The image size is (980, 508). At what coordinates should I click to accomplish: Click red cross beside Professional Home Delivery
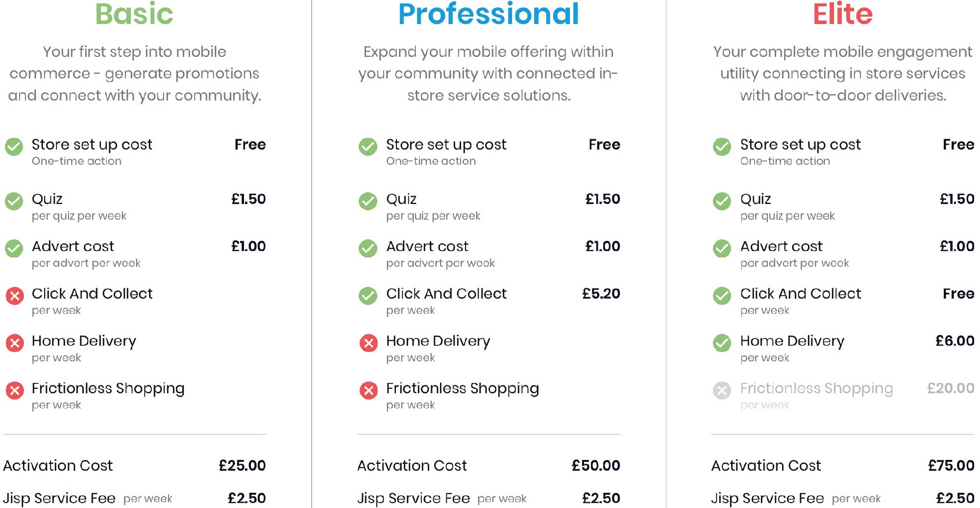tap(369, 343)
